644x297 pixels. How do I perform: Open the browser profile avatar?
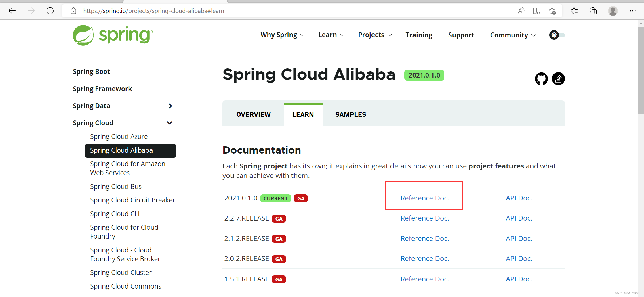[613, 11]
